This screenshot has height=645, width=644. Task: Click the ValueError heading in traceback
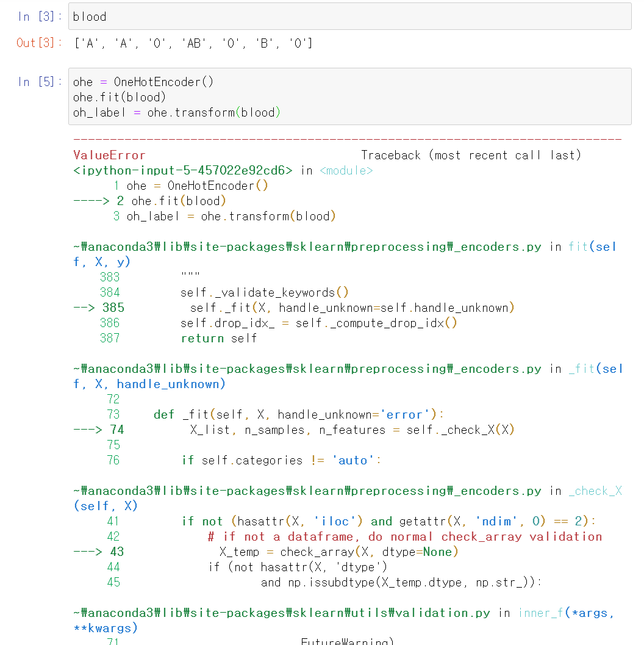tap(109, 155)
